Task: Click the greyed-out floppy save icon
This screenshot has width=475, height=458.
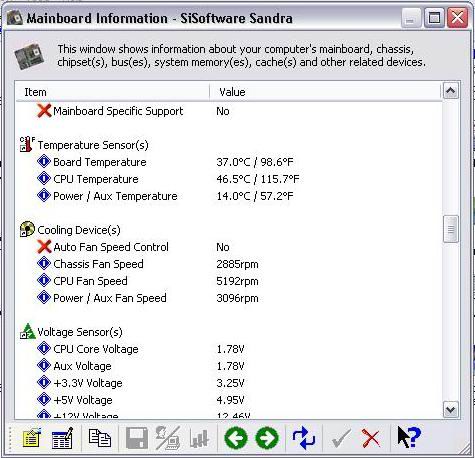Action: click(x=137, y=438)
